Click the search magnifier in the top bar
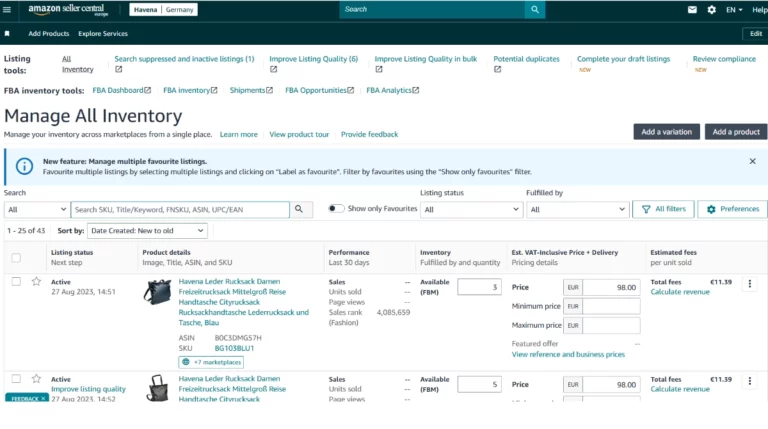 [x=535, y=9]
